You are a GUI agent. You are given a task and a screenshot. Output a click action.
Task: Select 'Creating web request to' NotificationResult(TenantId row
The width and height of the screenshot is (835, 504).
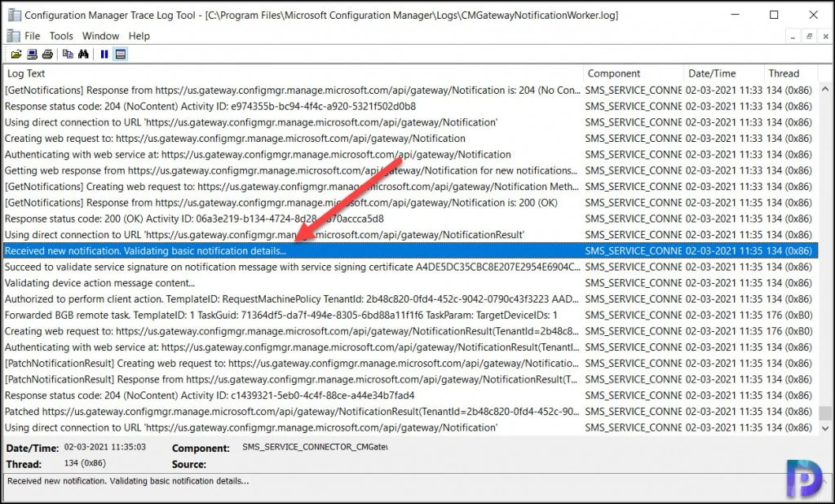point(411,331)
